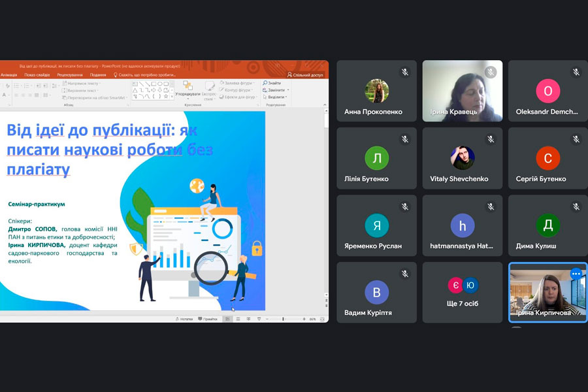Screen dimensions: 588x392
Task: Open the Анімація ribbon tab
Action: (8, 74)
